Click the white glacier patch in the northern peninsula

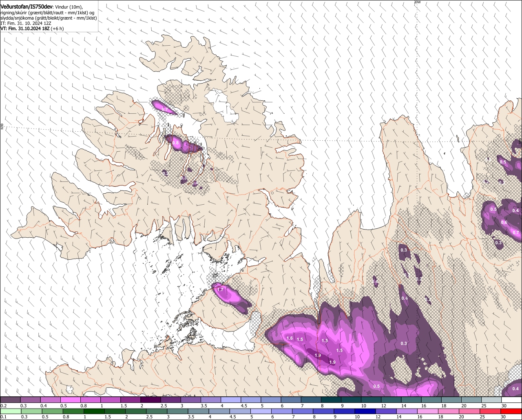[222, 107]
